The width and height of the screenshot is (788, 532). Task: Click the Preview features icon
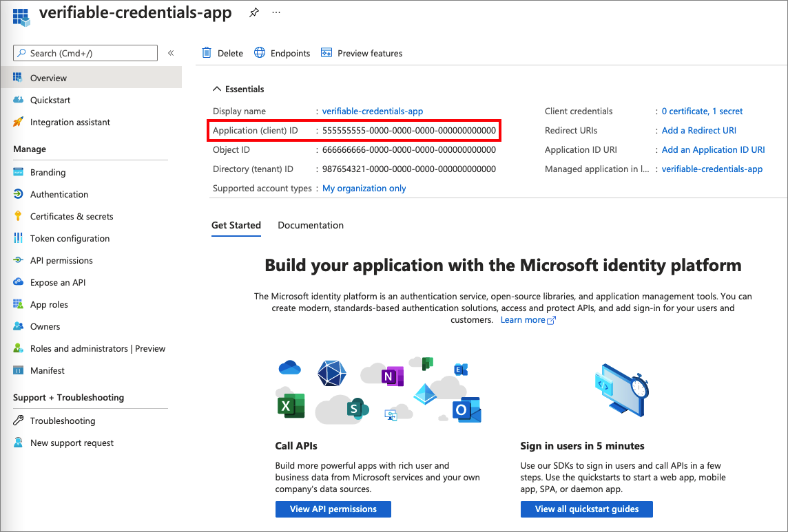pos(326,53)
